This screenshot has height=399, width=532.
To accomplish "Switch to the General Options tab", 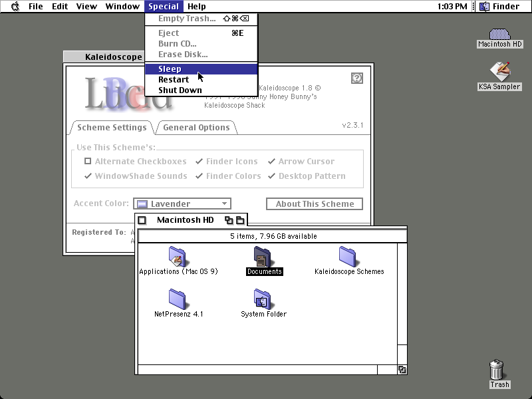I will (196, 128).
